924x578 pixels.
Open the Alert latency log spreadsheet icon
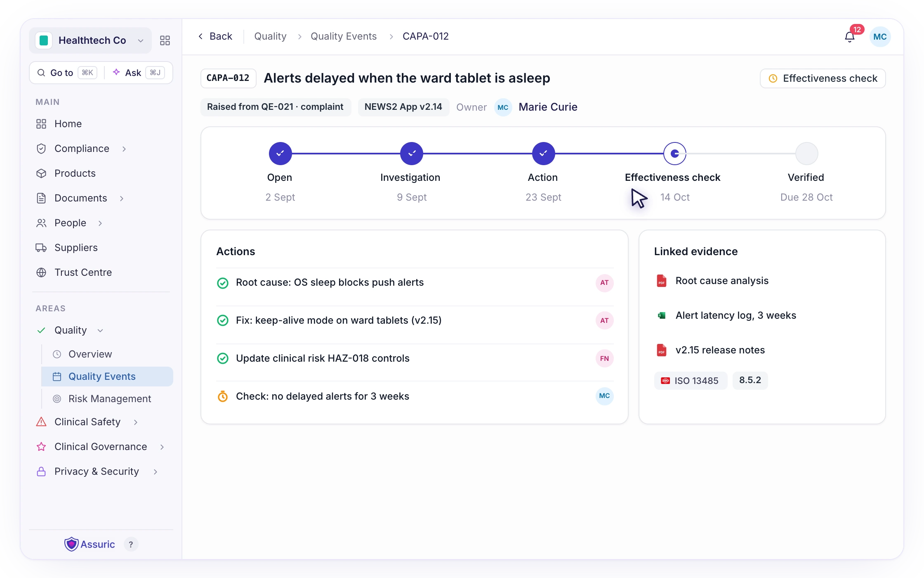point(662,315)
